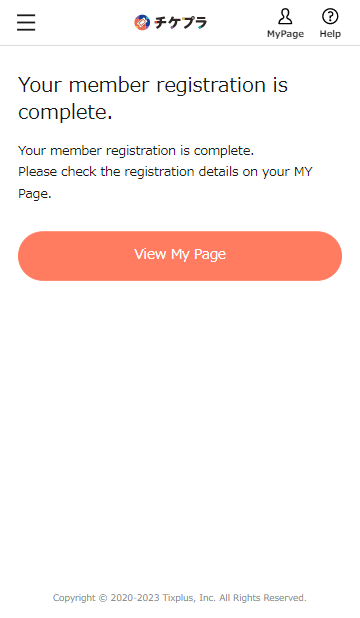The image size is (360, 618).
Task: Tap the 'complete.' word in the large heading
Action: pyautogui.click(x=65, y=113)
